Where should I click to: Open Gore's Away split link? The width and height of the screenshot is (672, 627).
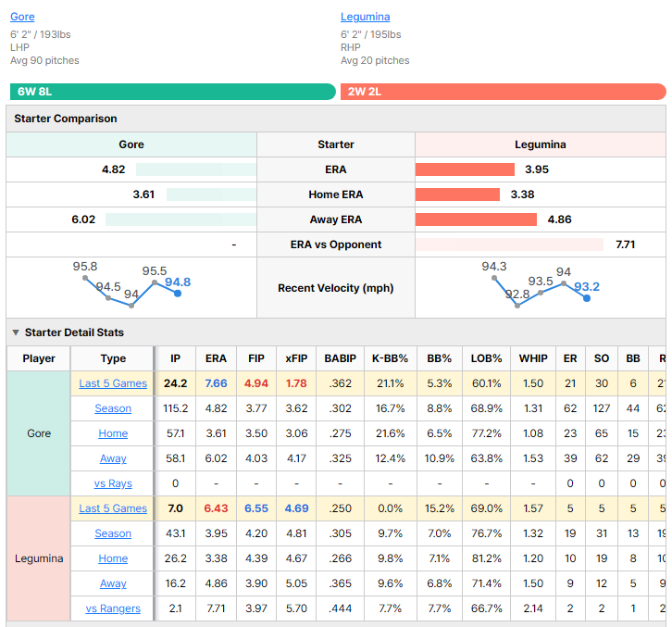(113, 458)
